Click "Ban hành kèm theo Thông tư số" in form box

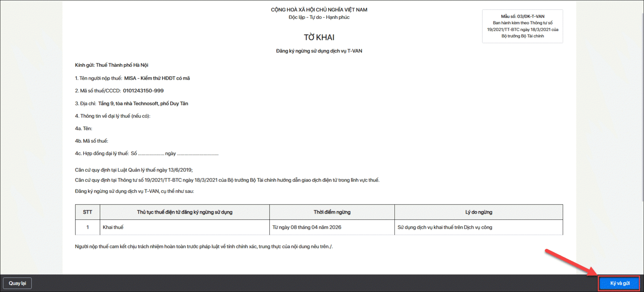click(522, 23)
